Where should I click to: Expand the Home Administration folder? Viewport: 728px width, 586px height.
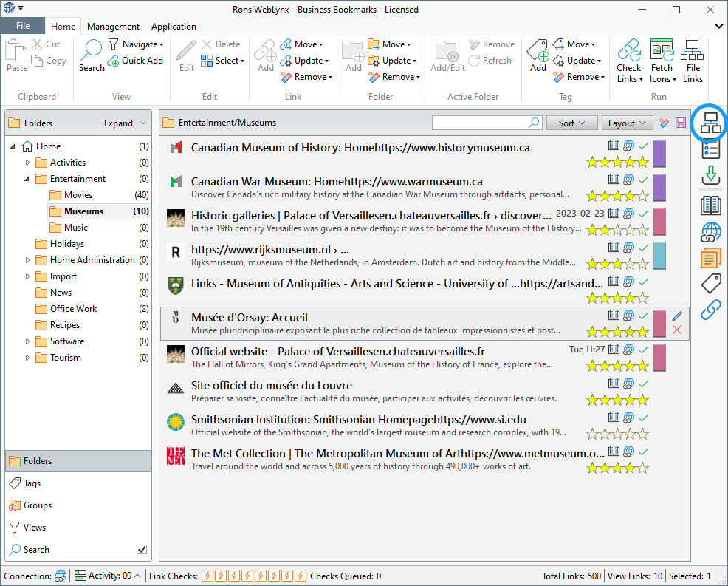coord(27,260)
